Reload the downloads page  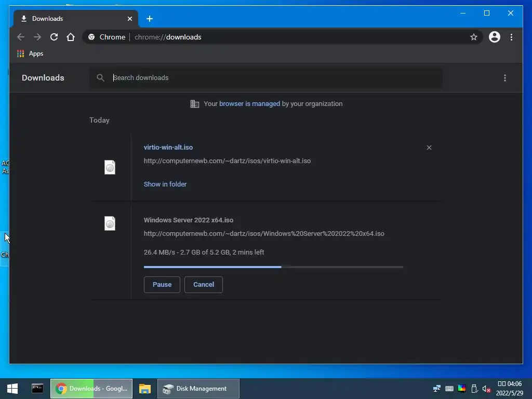pyautogui.click(x=54, y=37)
